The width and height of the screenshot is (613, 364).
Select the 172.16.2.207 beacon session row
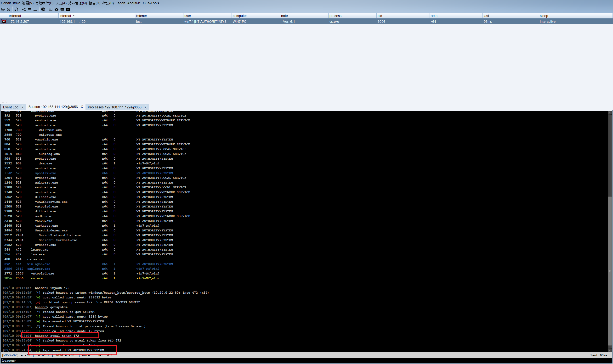point(19,22)
